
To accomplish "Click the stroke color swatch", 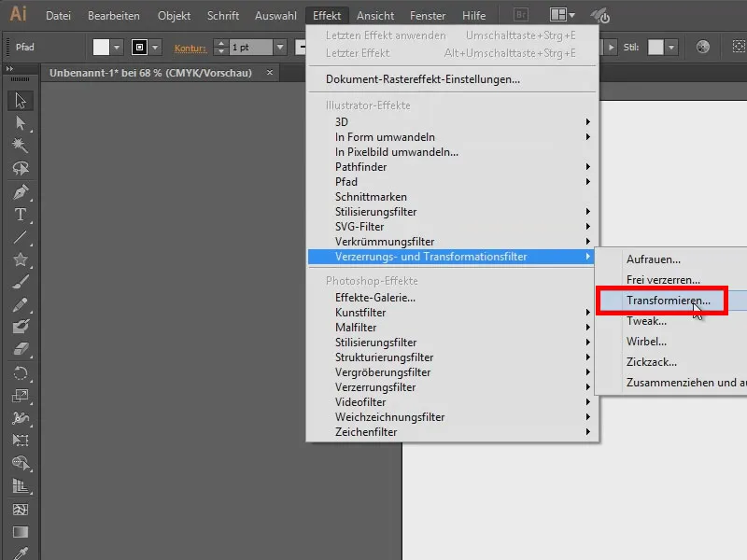I will tap(139, 48).
